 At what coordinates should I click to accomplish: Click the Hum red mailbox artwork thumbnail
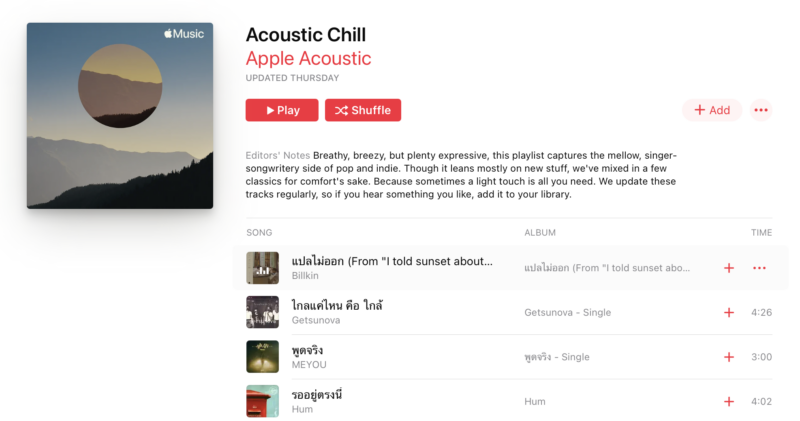click(x=262, y=401)
